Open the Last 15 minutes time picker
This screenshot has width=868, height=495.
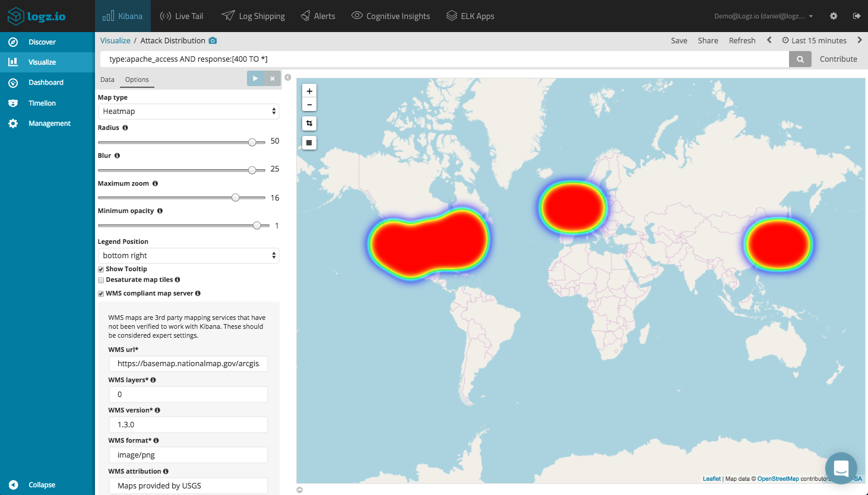point(815,40)
